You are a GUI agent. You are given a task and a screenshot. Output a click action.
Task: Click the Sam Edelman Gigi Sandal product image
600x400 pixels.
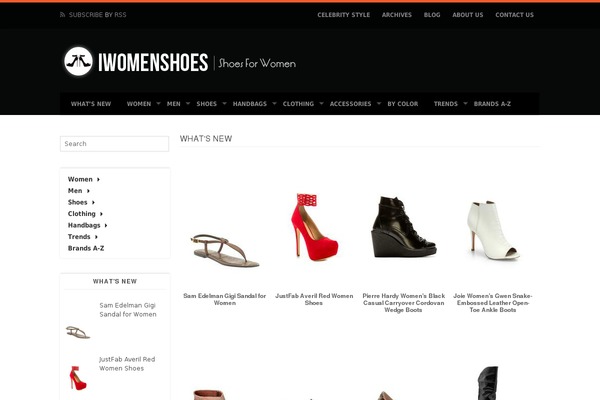coord(225,251)
